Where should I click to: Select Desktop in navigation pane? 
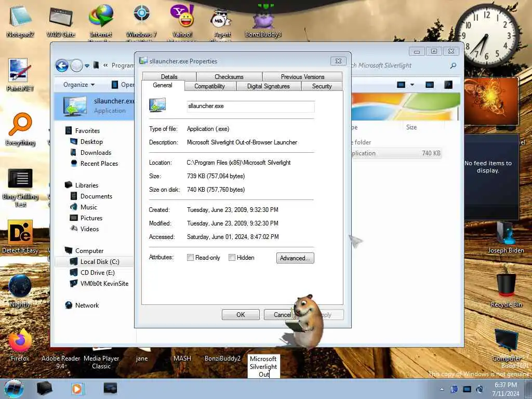coord(91,141)
